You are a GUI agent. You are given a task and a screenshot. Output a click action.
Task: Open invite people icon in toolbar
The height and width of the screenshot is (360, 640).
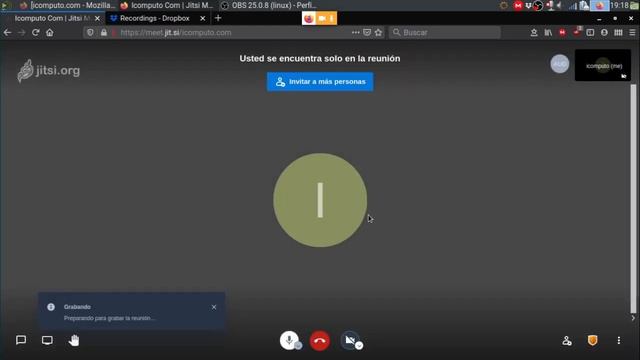[x=567, y=340]
